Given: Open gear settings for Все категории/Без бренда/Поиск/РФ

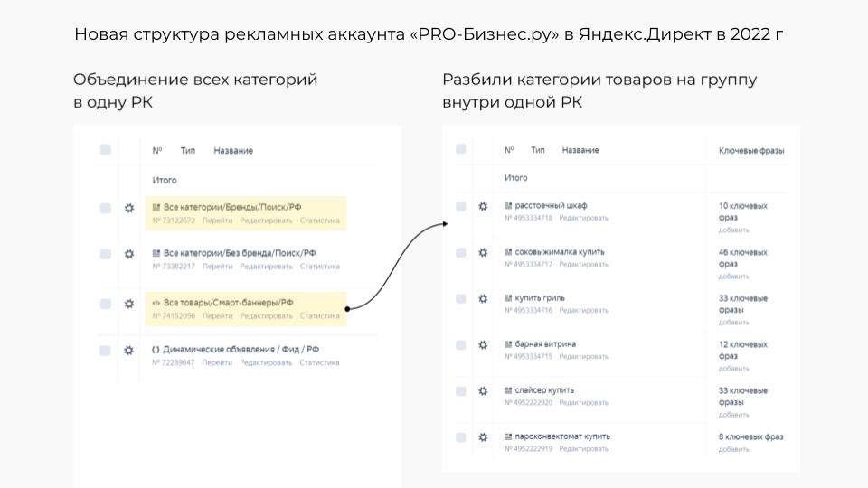Looking at the screenshot, I should click(129, 254).
